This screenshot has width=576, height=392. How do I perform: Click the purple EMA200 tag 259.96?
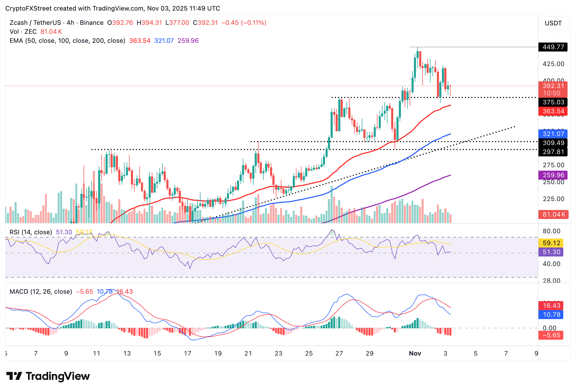pyautogui.click(x=553, y=175)
